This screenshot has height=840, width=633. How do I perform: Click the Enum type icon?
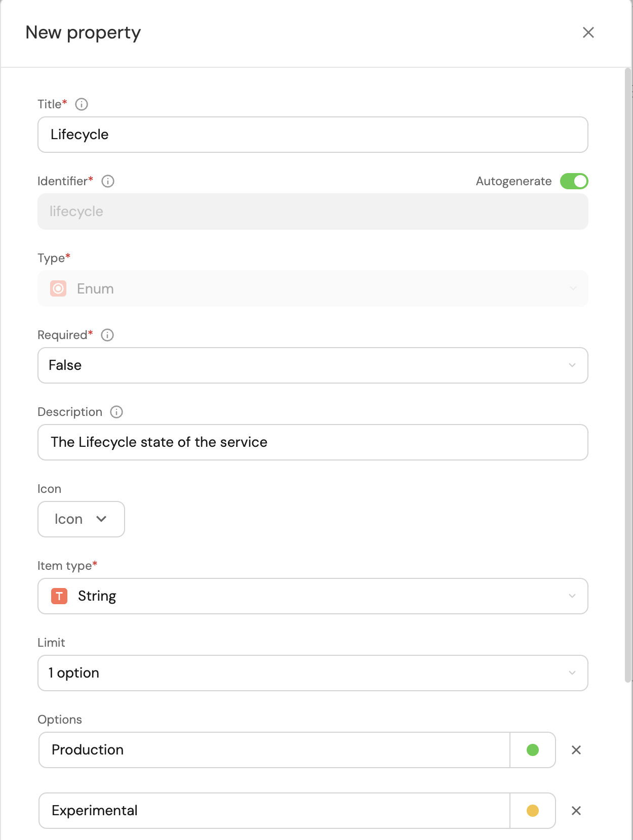(x=58, y=288)
